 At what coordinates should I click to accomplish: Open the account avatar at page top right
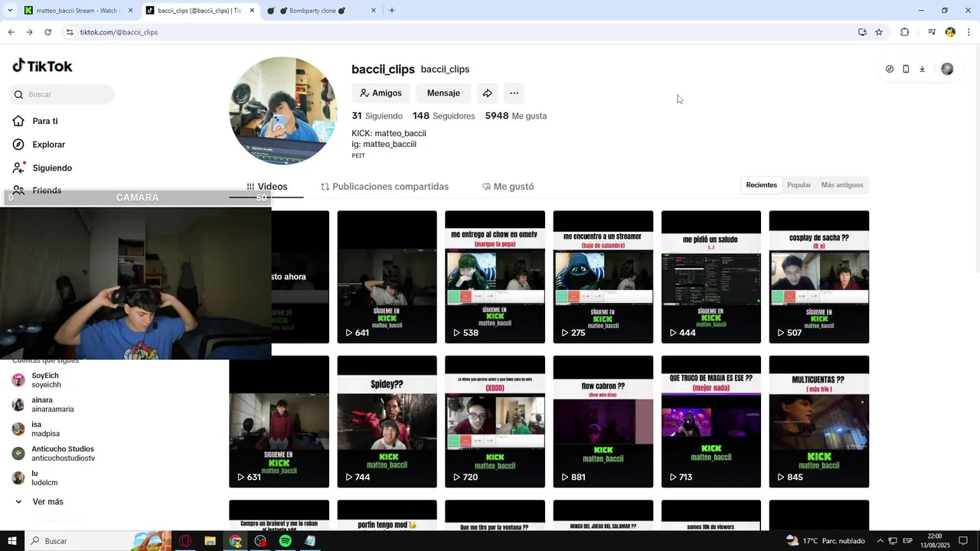[x=947, y=69]
